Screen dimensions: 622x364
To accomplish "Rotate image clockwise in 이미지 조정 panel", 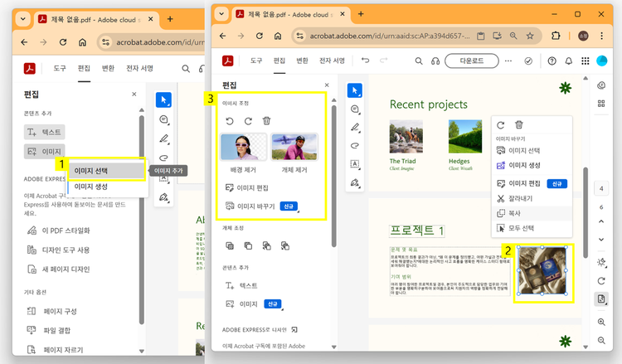I will tap(248, 121).
